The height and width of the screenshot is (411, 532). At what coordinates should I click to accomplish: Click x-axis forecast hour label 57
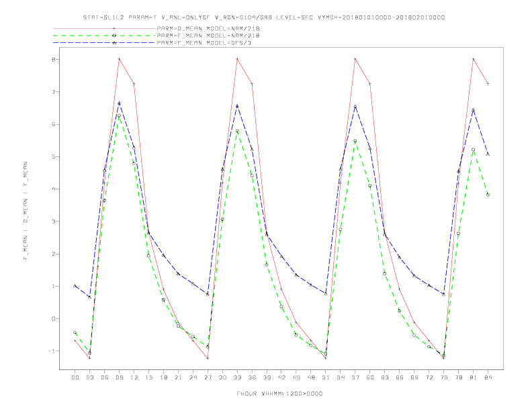pyautogui.click(x=355, y=377)
